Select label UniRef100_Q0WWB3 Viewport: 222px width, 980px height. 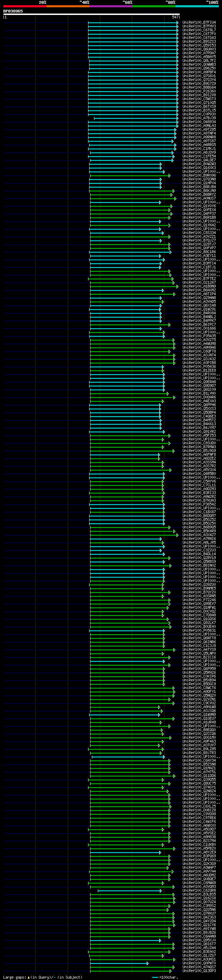click(199, 65)
